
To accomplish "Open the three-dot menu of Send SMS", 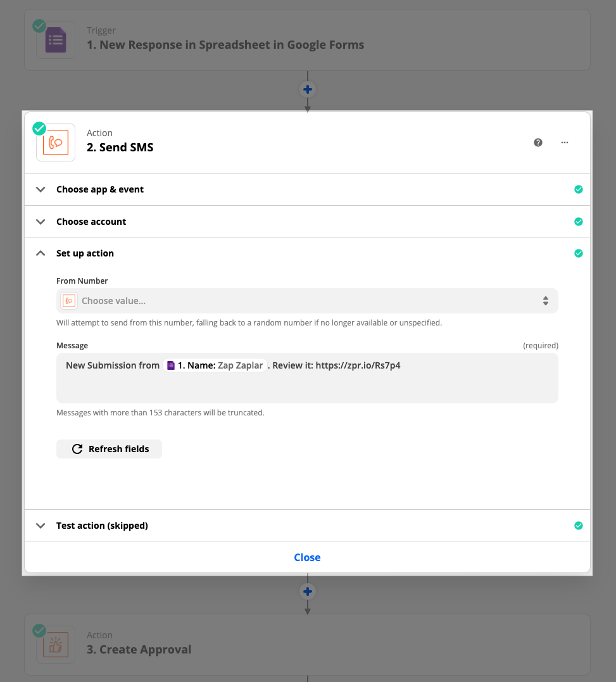I will pyautogui.click(x=564, y=142).
